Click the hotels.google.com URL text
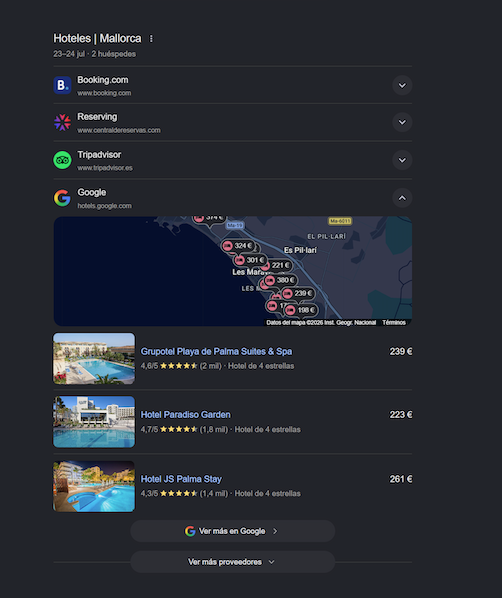Viewport: 502px width, 598px height. click(x=105, y=206)
